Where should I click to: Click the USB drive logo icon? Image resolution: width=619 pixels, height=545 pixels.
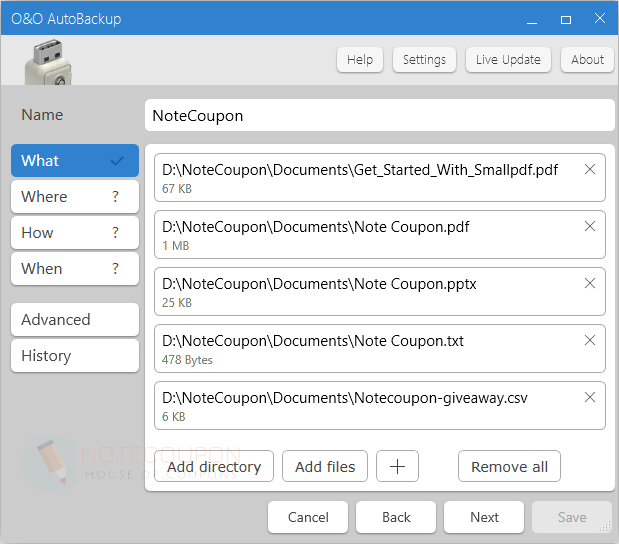(49, 62)
